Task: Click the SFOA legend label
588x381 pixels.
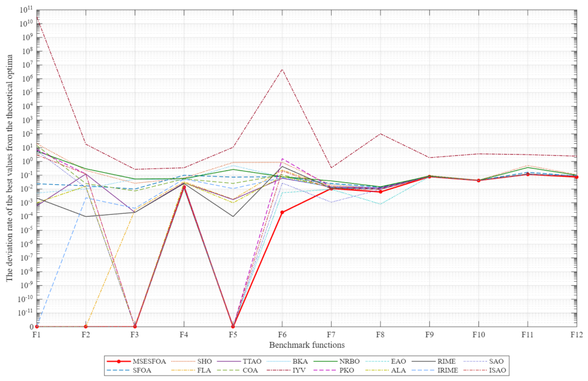Action: 142,371
